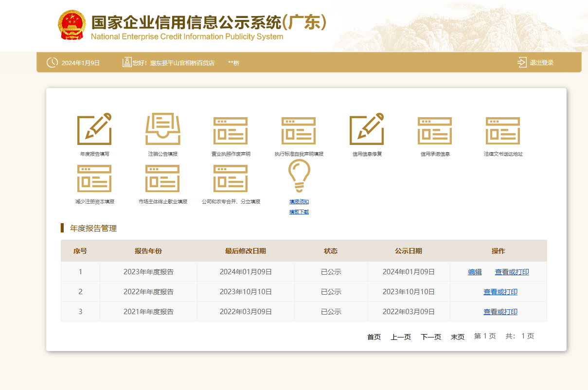Click the date 2024年1月9日 in the top bar
Screen dimensions: 588x390
(x=81, y=63)
